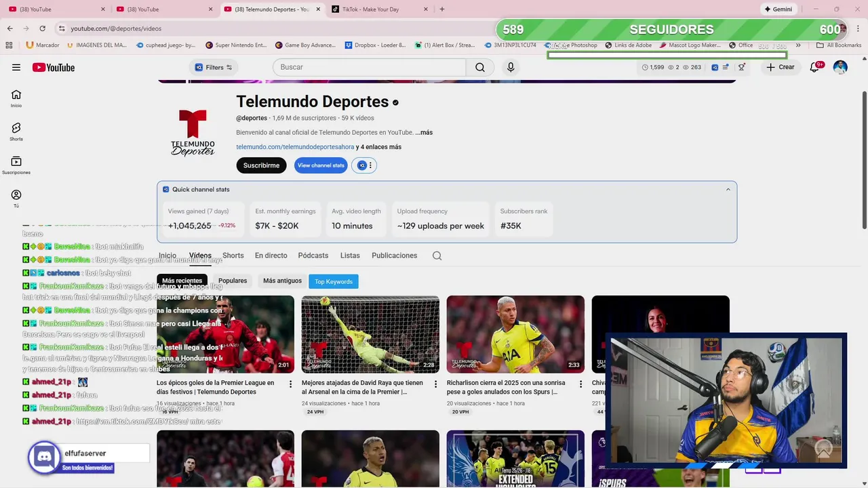Open a new browser tab with plus icon
The image size is (868, 488).
[442, 9]
